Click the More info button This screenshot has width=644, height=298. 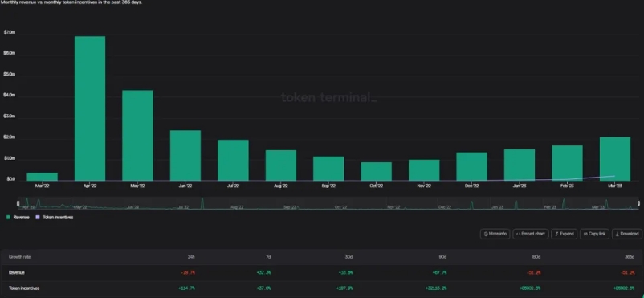[495, 234]
